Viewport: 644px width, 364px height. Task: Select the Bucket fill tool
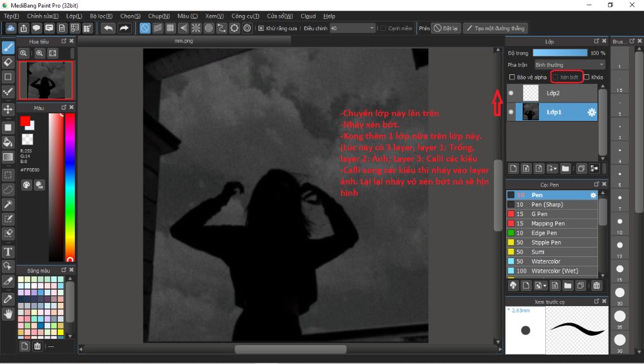point(8,142)
